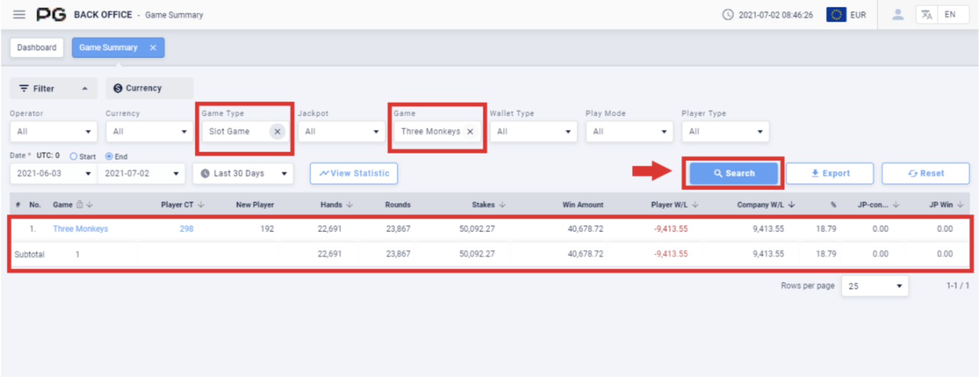Image resolution: width=980 pixels, height=377 pixels.
Task: Open the Operator dropdown
Action: click(x=53, y=131)
